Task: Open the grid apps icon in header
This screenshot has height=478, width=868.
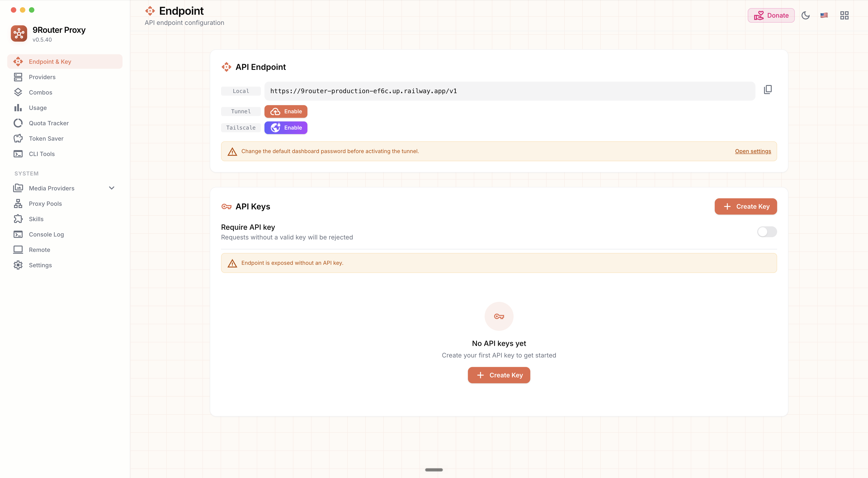Action: [844, 16]
